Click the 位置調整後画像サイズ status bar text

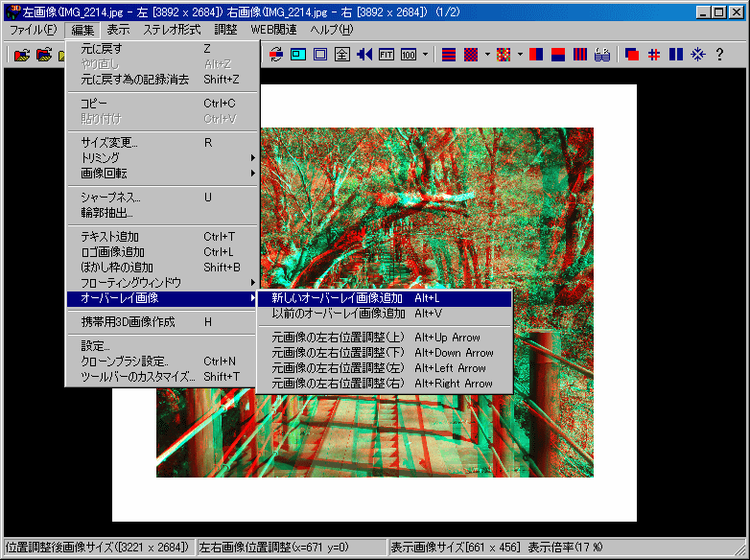pos(98,548)
